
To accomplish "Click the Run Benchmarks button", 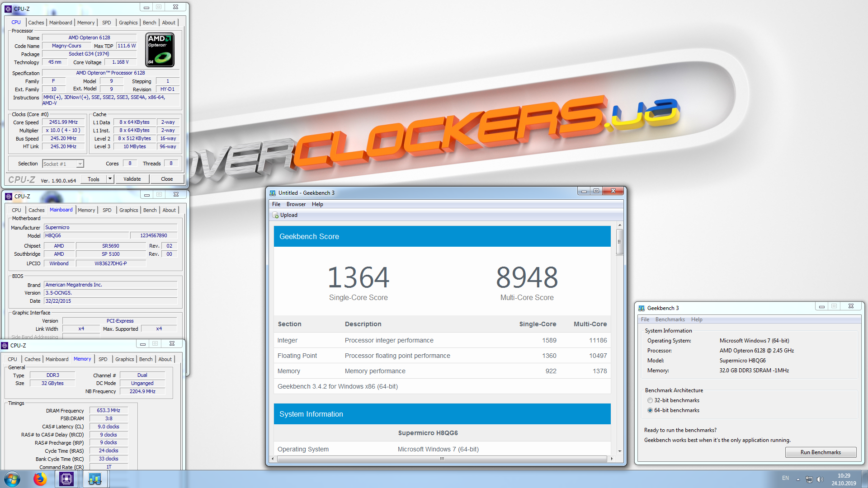I will (x=821, y=452).
